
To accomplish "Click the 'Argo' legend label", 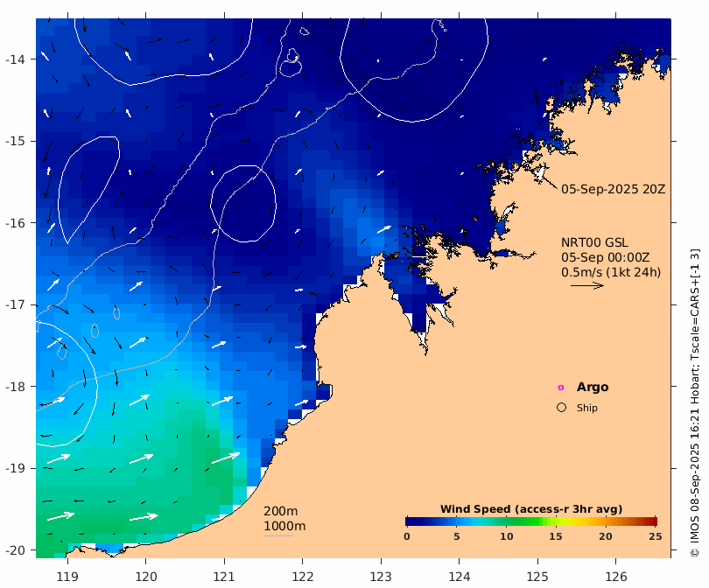I will click(593, 388).
